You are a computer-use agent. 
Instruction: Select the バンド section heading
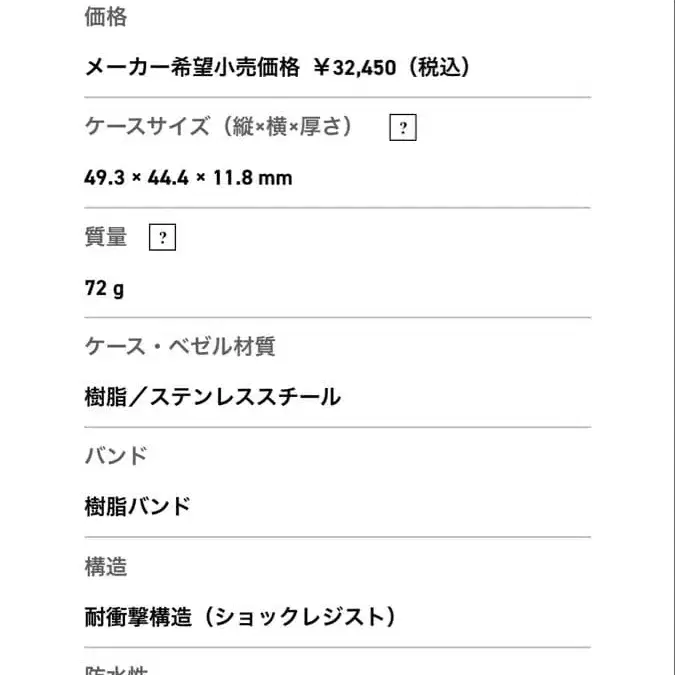coord(117,456)
